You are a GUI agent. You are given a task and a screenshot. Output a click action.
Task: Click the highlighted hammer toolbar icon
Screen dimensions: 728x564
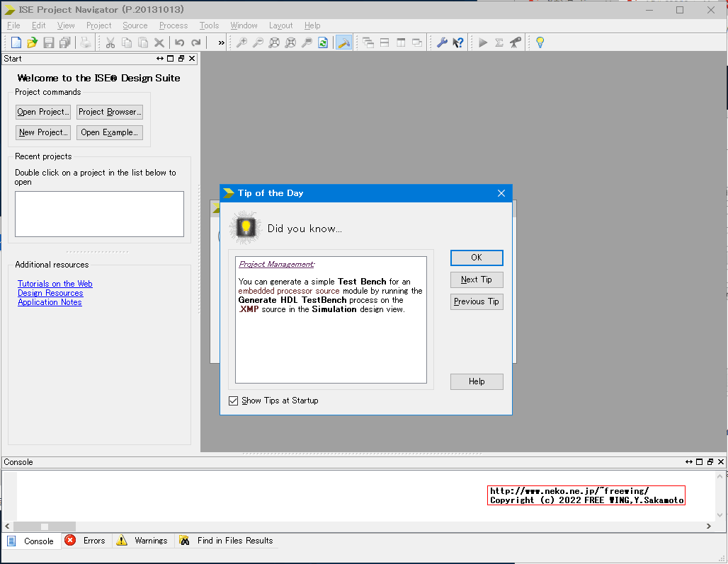coord(344,43)
